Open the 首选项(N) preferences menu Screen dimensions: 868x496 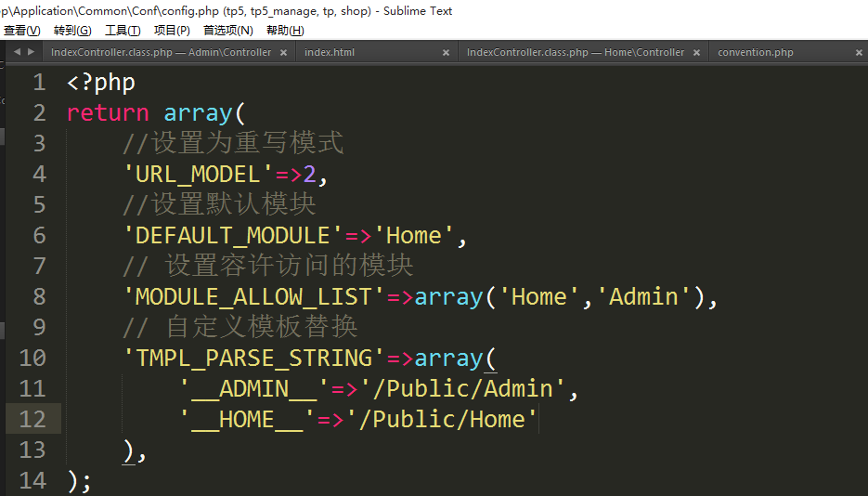click(x=227, y=30)
